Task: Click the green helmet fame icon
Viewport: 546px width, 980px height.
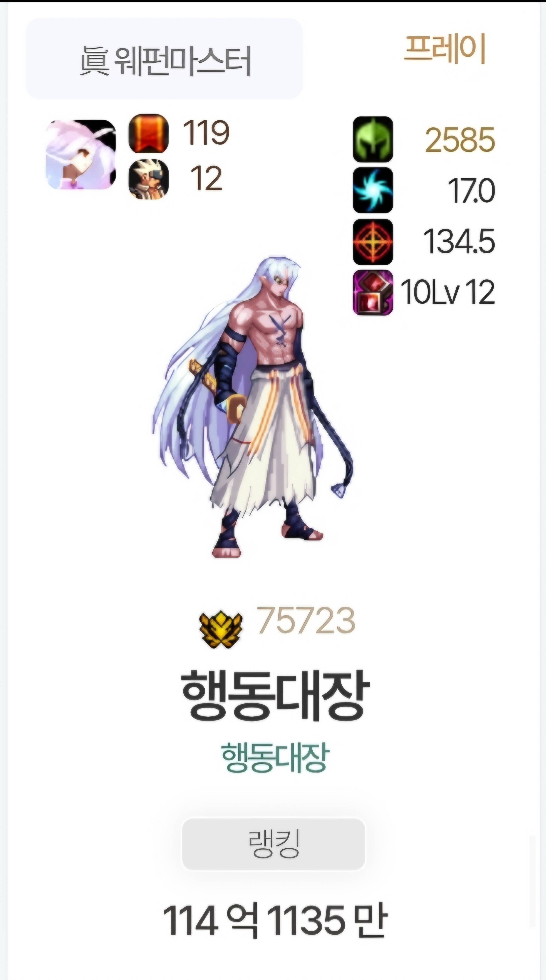Action: coord(373,139)
